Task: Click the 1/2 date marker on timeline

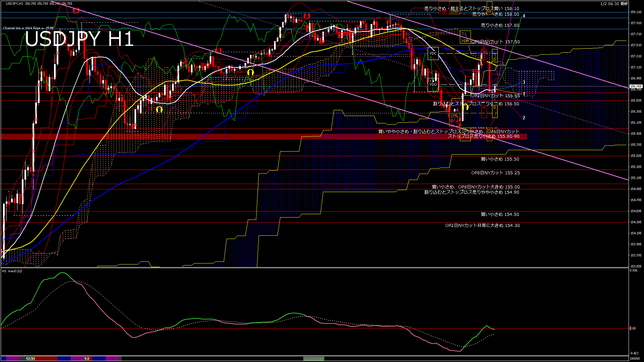Action: click(x=87, y=359)
